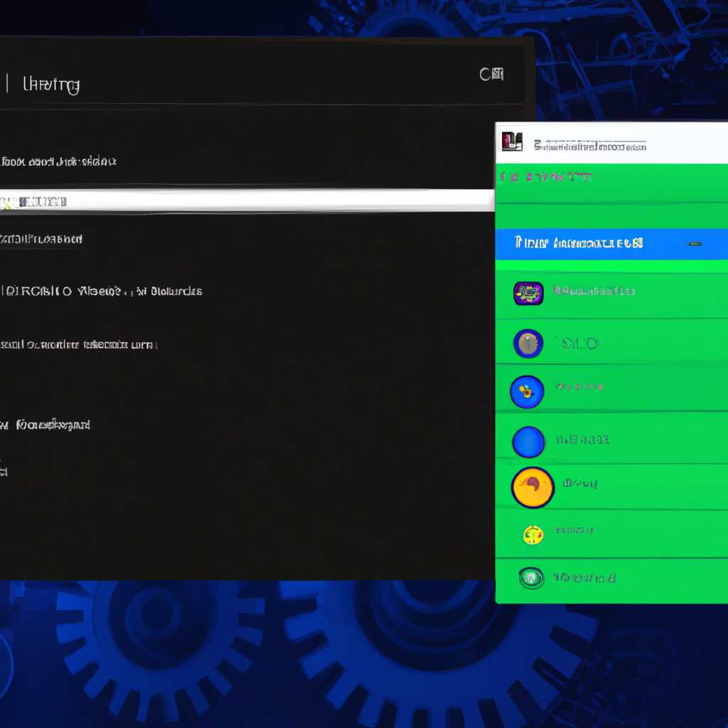Click the green ring icon in last row
Viewport: 728px width, 728px height.
pos(532,578)
